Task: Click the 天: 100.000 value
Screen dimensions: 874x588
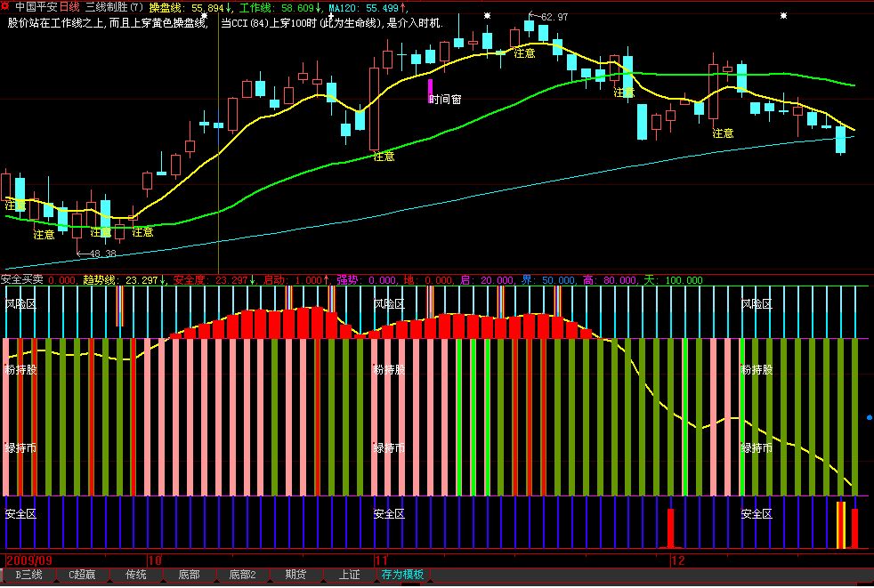Action: 674,280
